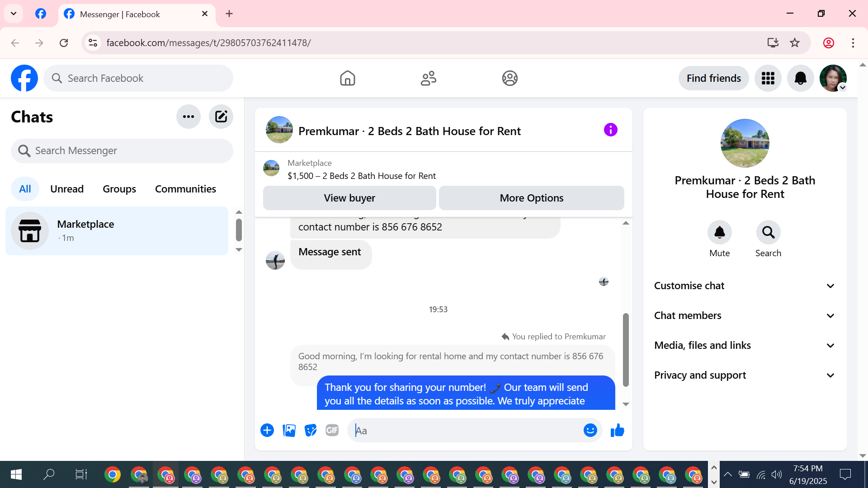Viewport: 868px width, 488px height.
Task: Open the Home feed icon
Action: (x=347, y=78)
